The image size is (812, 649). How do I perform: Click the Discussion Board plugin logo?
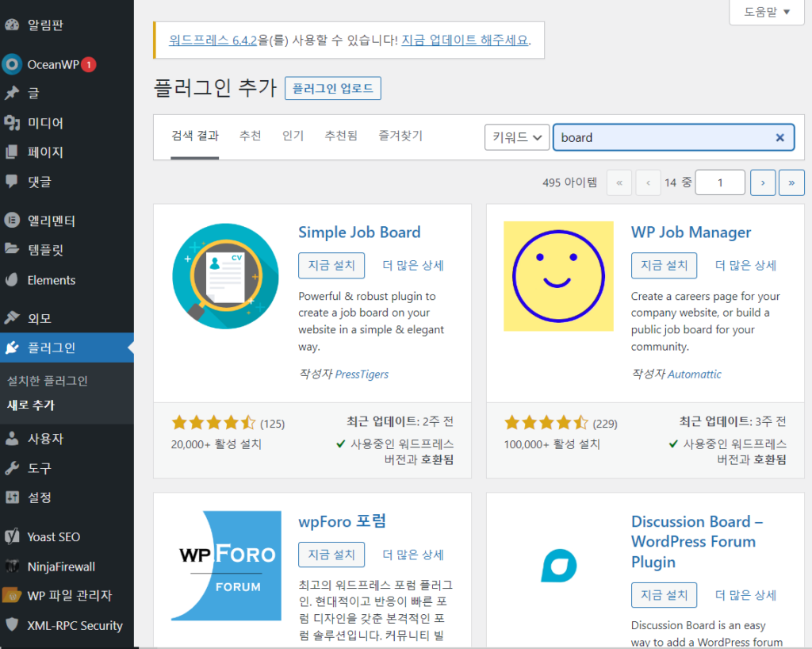559,566
